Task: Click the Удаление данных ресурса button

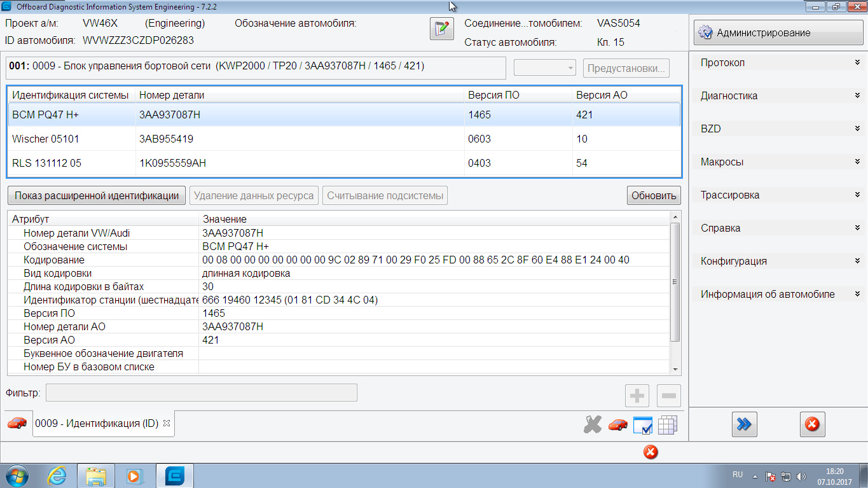Action: pyautogui.click(x=254, y=196)
